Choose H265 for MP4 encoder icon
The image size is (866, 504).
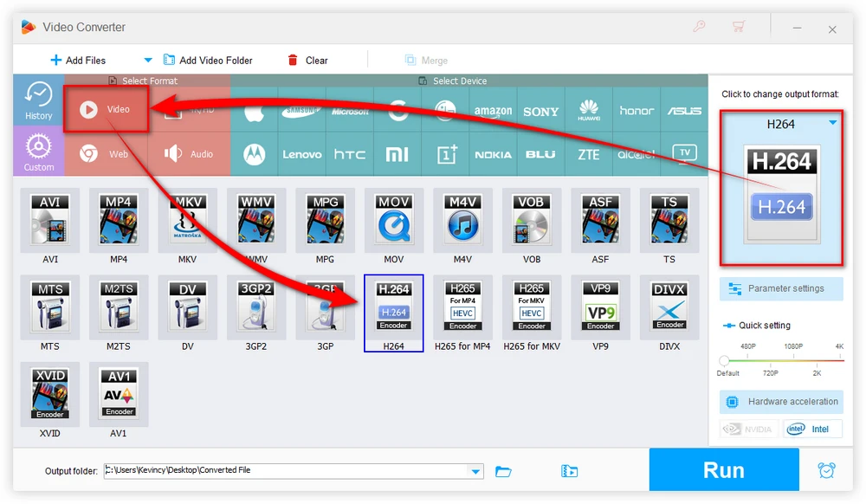click(462, 307)
